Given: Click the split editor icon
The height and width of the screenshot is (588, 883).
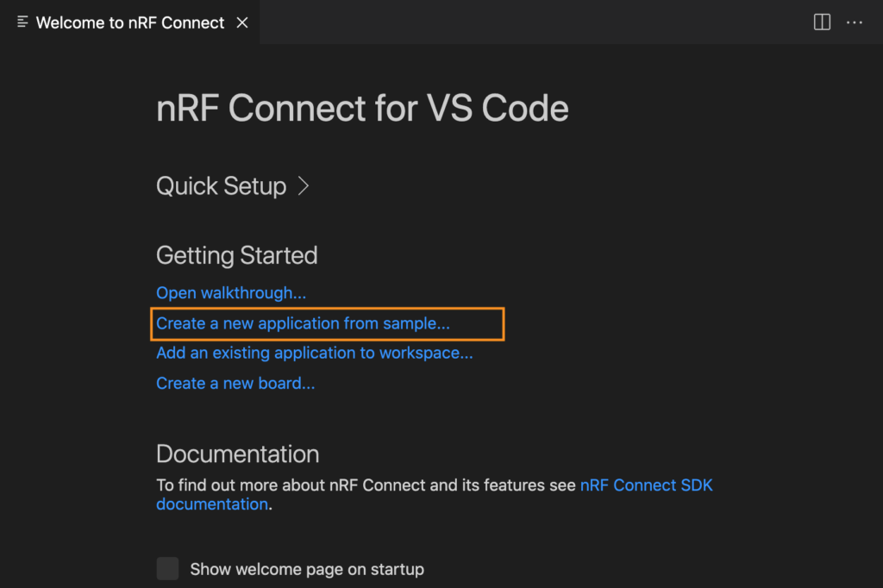Looking at the screenshot, I should [822, 22].
